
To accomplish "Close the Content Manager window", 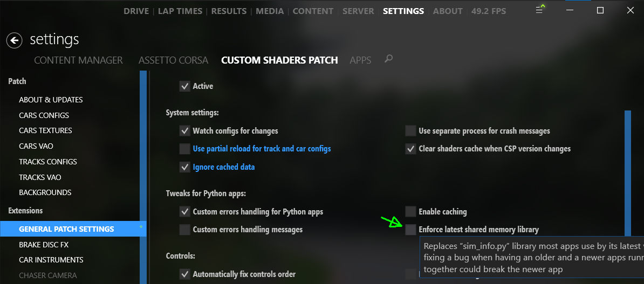I will tap(630, 11).
